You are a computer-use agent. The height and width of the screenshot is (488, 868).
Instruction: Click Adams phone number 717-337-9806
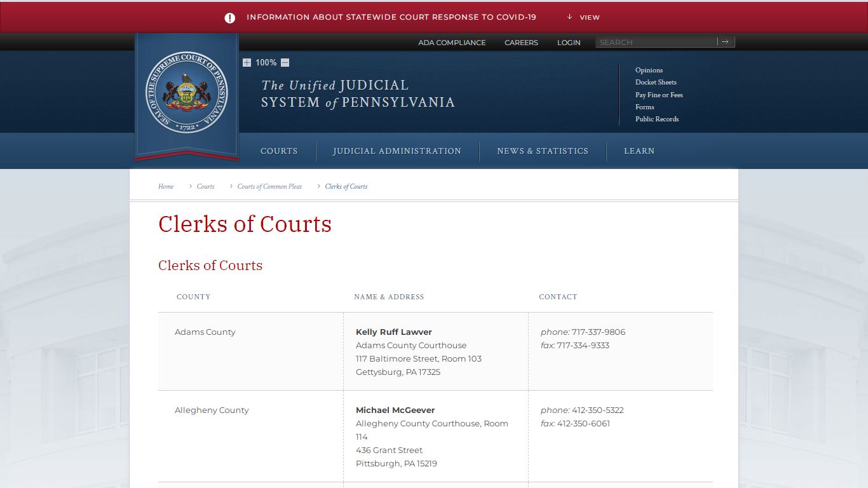(599, 332)
